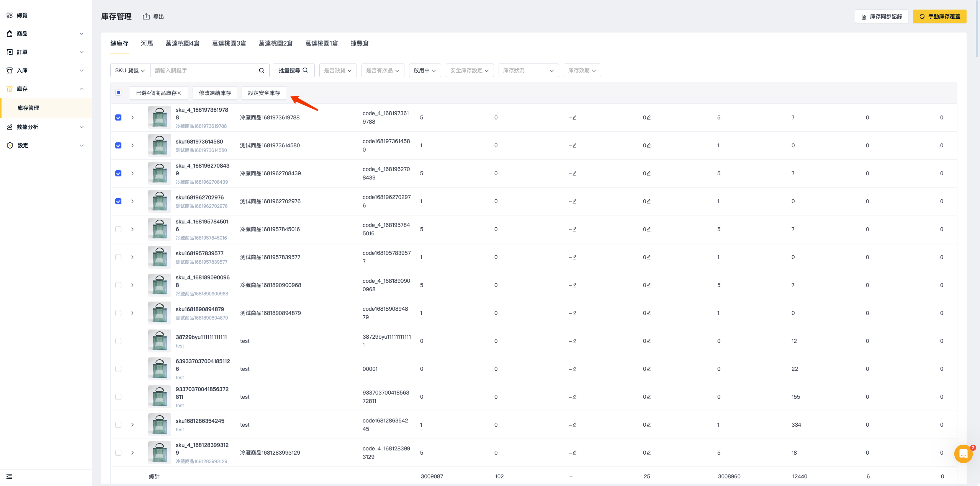Viewport: 980px width, 486px height.
Task: Click the 商品 bag icon in sidebar
Action: click(x=10, y=34)
